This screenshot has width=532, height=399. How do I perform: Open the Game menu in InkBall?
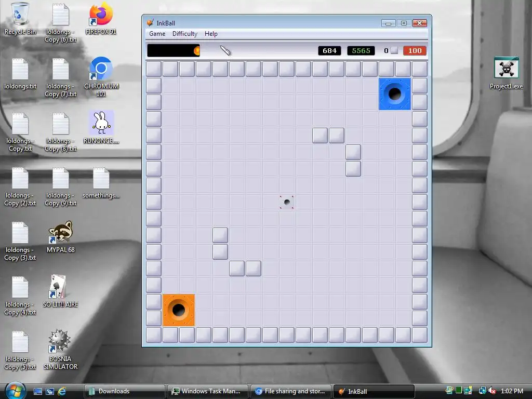click(x=157, y=34)
